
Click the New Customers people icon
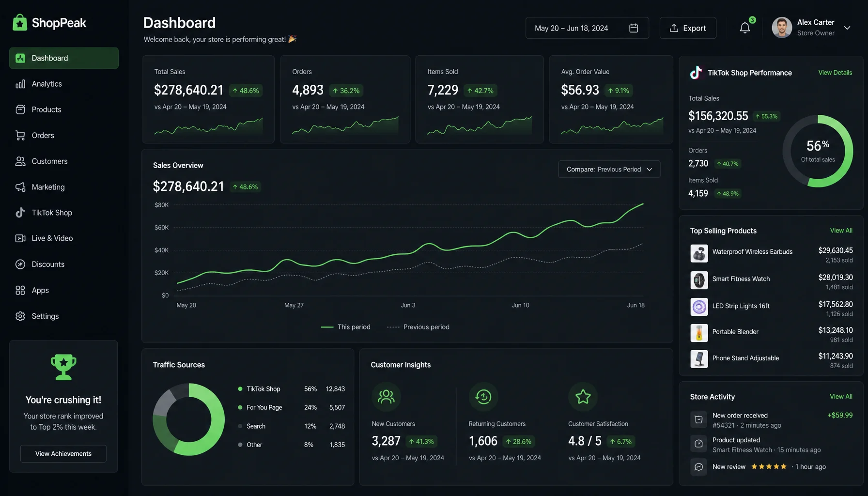pyautogui.click(x=386, y=397)
